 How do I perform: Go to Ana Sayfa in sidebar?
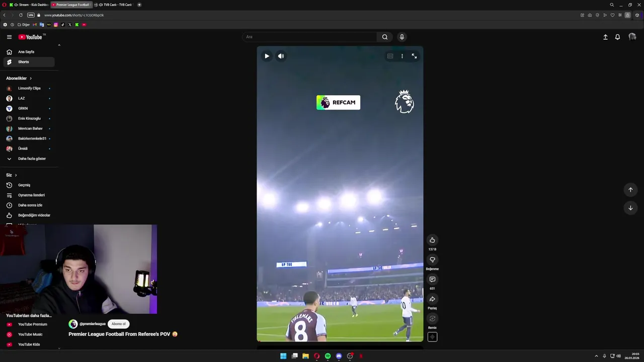(29, 52)
